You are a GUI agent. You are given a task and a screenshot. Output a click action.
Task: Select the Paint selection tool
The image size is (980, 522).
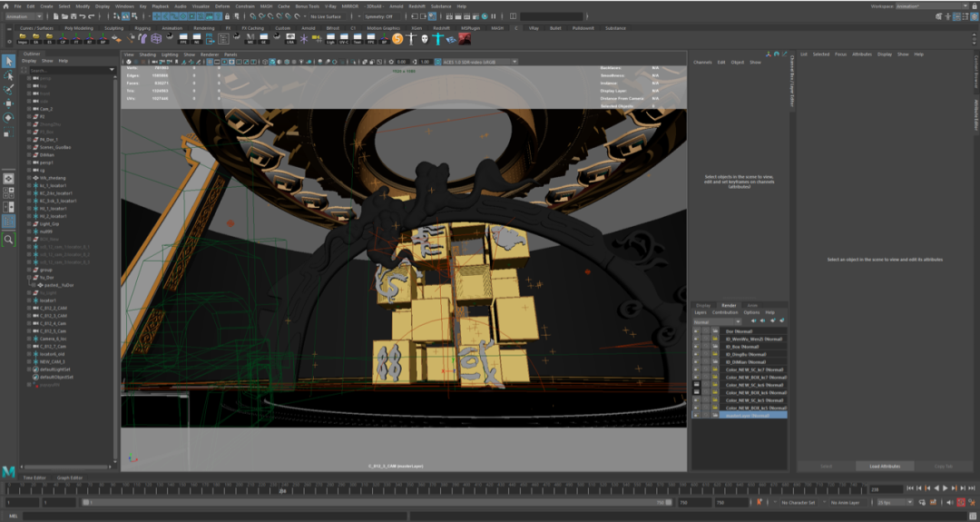(x=8, y=89)
